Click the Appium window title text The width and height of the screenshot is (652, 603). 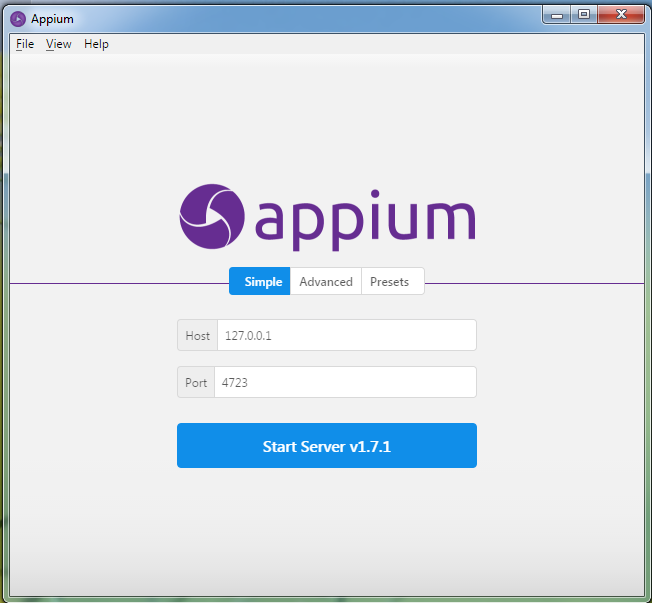(x=52, y=19)
